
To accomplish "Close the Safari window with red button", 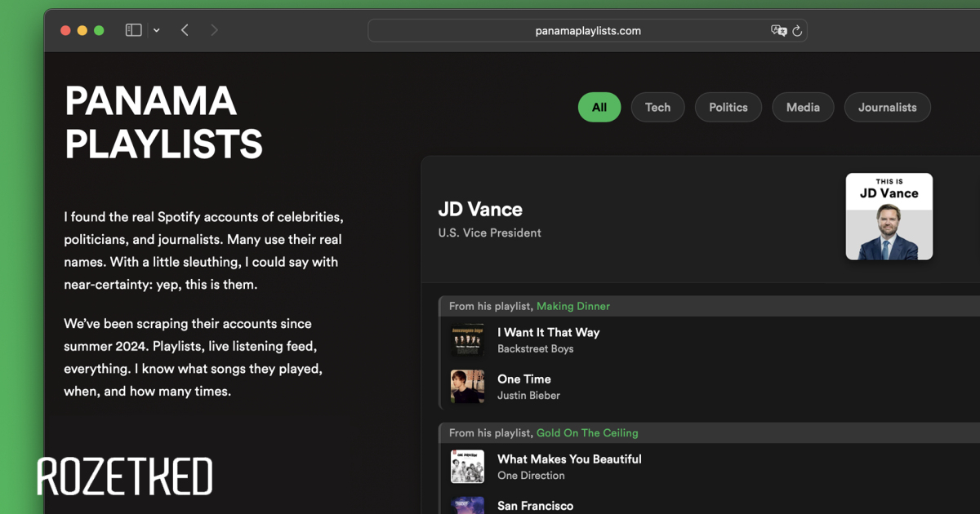I will click(x=65, y=30).
